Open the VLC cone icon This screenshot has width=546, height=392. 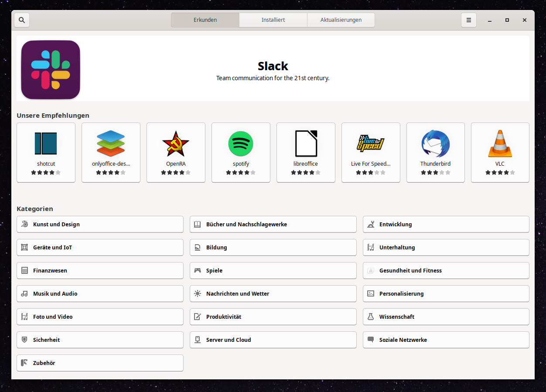[x=500, y=143]
